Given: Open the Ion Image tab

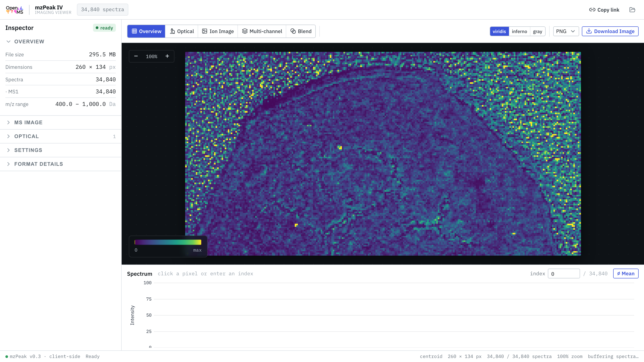Looking at the screenshot, I should [x=218, y=31].
